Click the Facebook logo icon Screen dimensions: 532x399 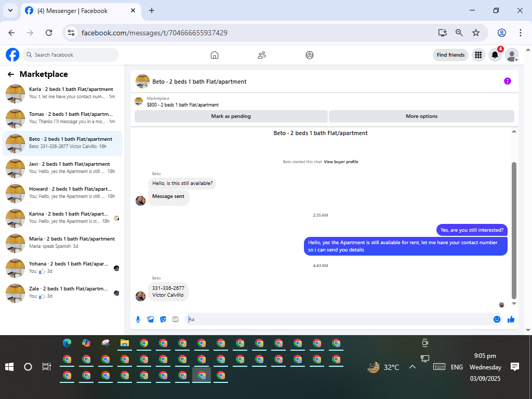pos(12,55)
